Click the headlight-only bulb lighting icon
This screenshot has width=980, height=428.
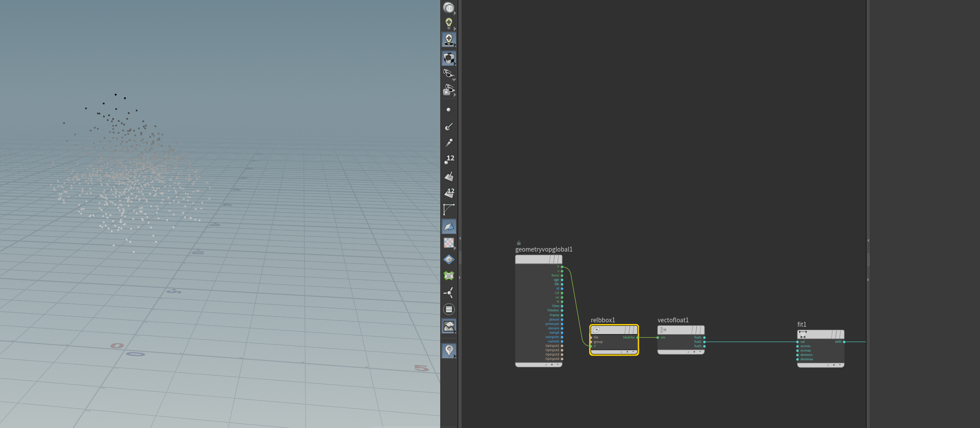point(449,23)
